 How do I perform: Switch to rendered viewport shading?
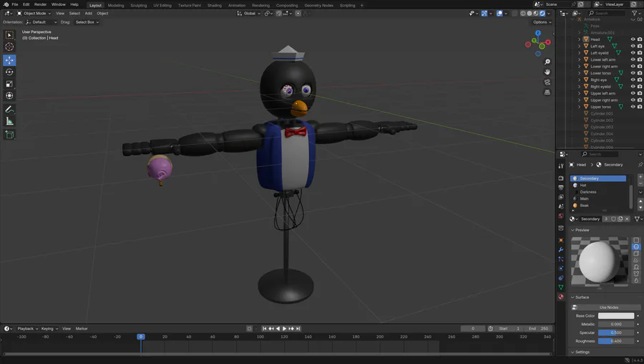[x=542, y=13]
